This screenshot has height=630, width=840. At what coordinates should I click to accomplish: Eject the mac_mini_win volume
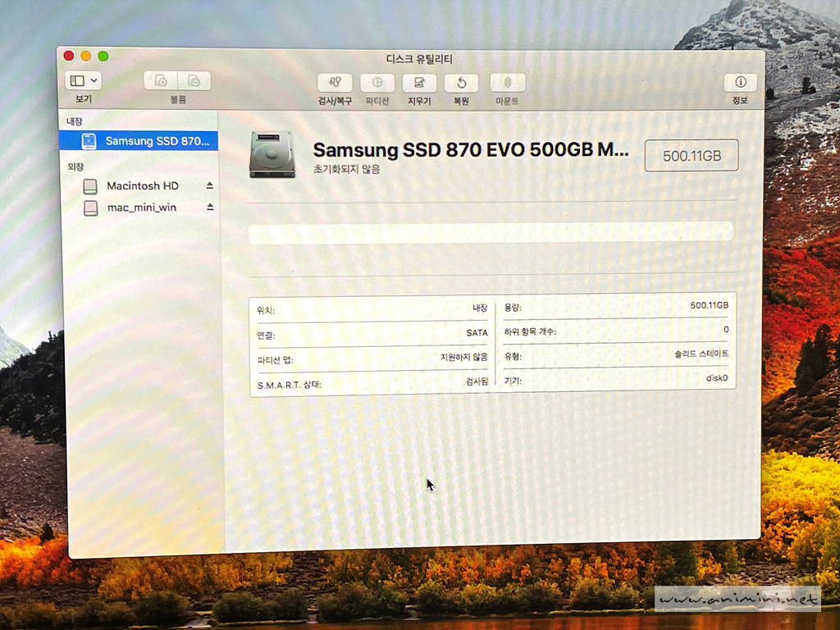pyautogui.click(x=210, y=207)
